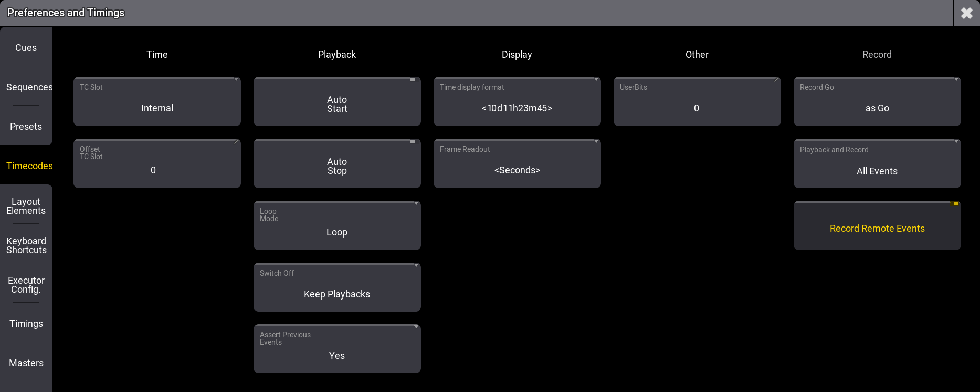The image size is (980, 392).
Task: Change the Frame Readout setting
Action: pos(517,163)
